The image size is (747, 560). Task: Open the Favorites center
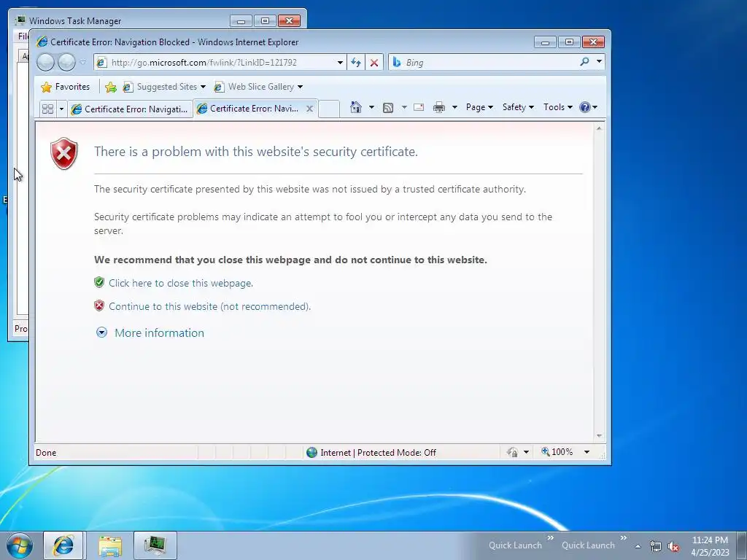click(65, 87)
